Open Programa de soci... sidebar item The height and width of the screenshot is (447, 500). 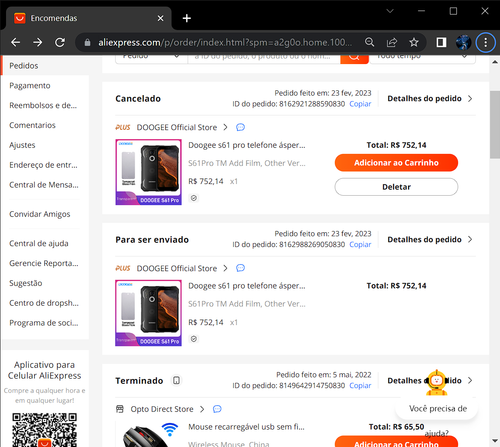click(x=44, y=323)
